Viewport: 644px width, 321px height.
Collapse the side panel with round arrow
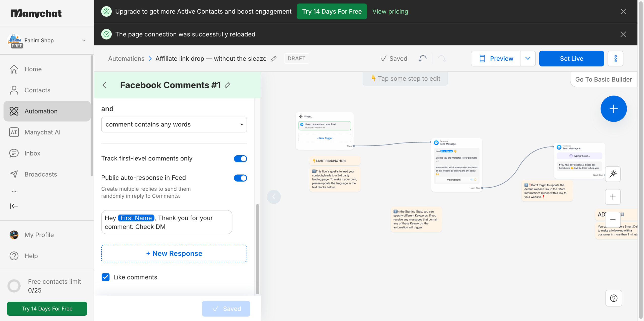click(274, 197)
